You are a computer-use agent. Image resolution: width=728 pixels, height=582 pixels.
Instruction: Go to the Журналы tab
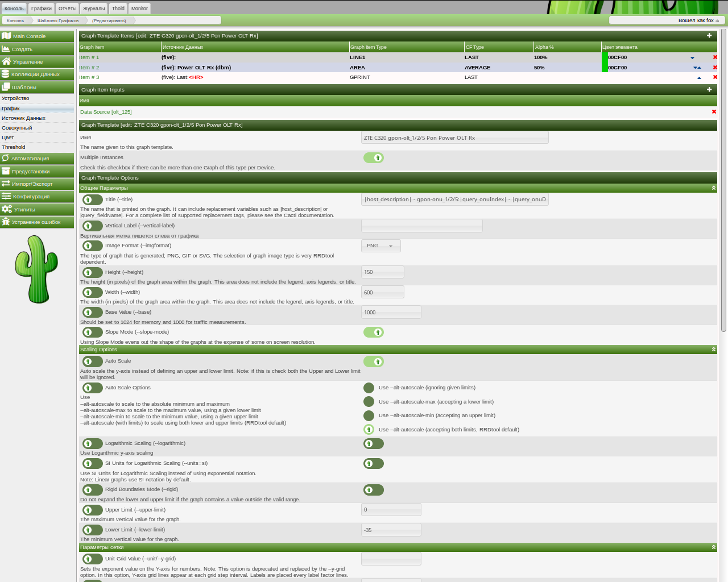point(94,8)
